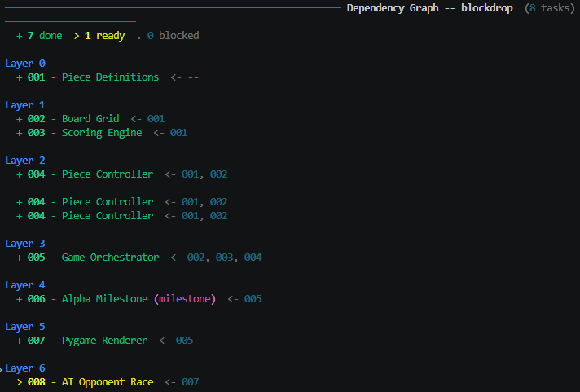This screenshot has width=580, height=392.
Task: Click the magenta "(milestone)" tag
Action: tap(185, 299)
